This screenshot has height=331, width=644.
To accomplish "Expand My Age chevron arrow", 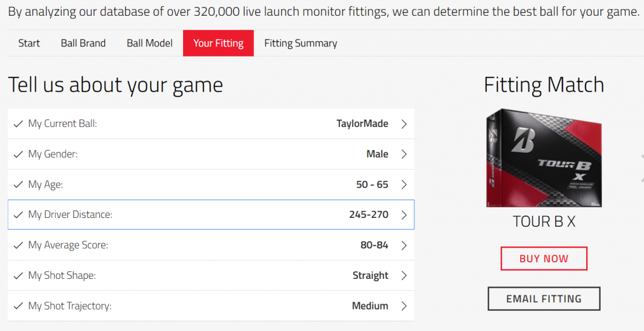I will click(x=404, y=185).
